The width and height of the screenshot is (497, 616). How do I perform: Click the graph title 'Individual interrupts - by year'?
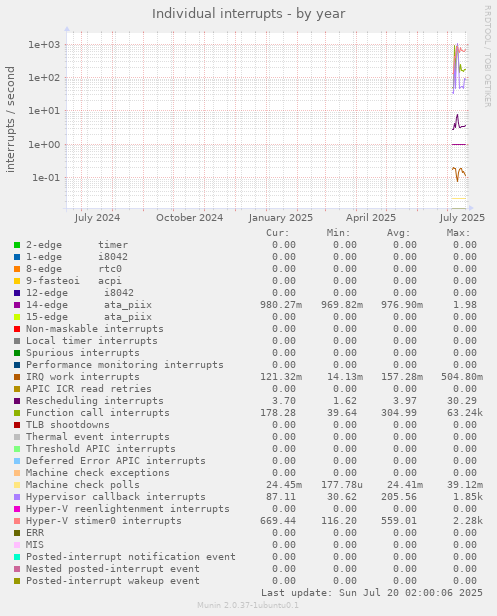pyautogui.click(x=249, y=14)
